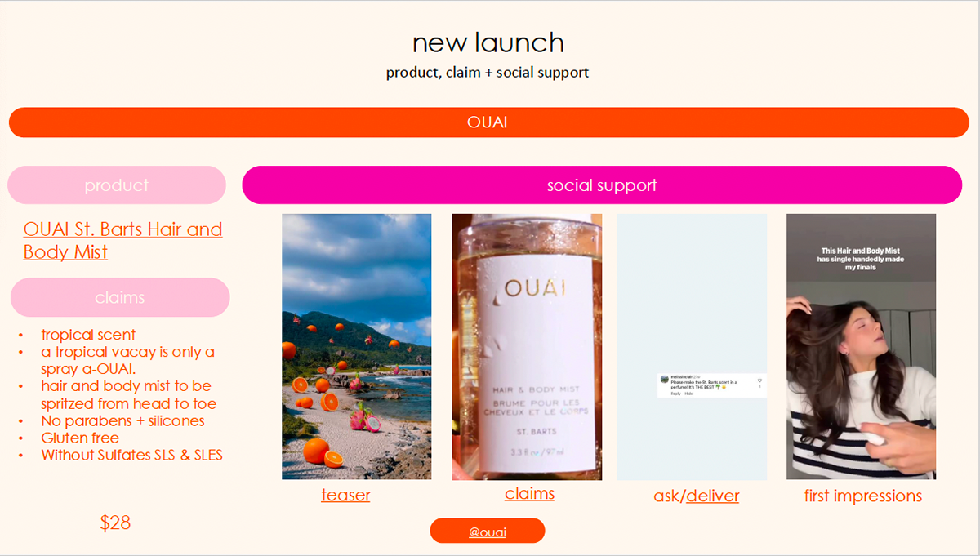Select the pink claims pill label
This screenshot has height=556, width=980.
[x=120, y=297]
